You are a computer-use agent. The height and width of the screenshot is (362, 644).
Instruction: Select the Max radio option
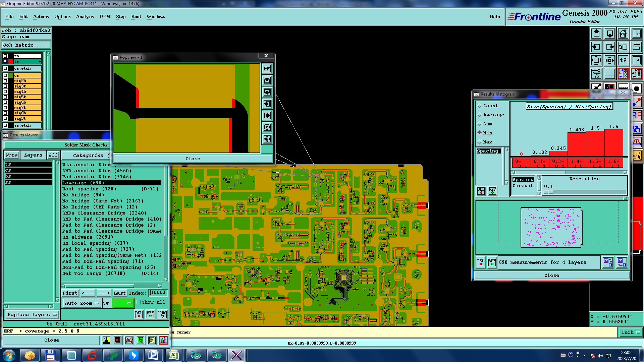coord(480,142)
